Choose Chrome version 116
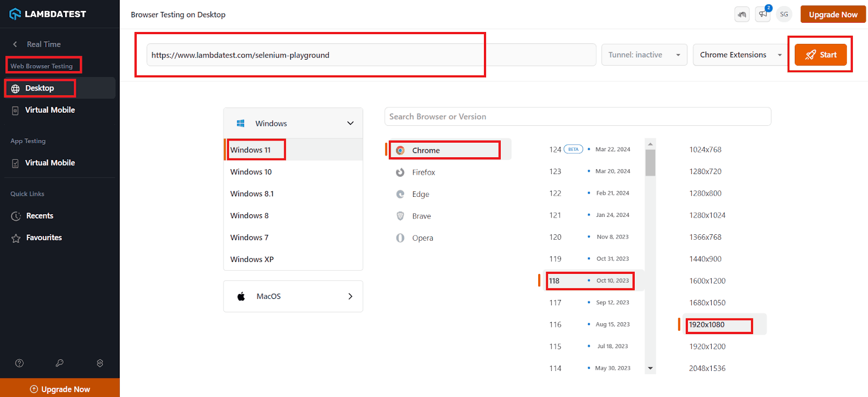This screenshot has height=397, width=868. click(590, 324)
